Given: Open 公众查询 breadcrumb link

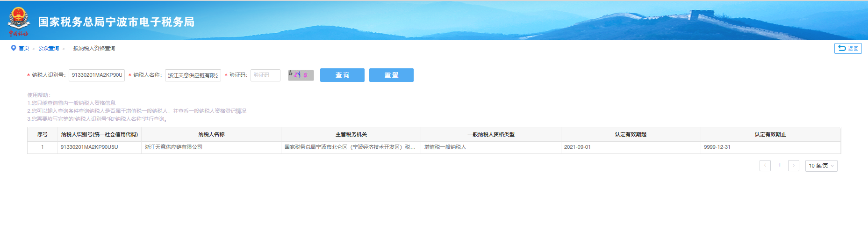Looking at the screenshot, I should [x=49, y=48].
